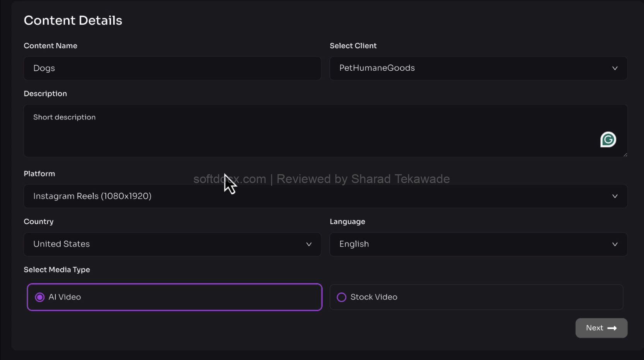The image size is (644, 360).
Task: Select the AI Video radio button
Action: [x=39, y=297]
